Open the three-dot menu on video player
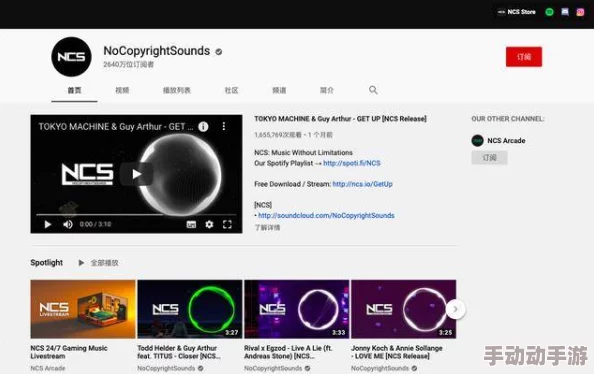 click(x=224, y=126)
